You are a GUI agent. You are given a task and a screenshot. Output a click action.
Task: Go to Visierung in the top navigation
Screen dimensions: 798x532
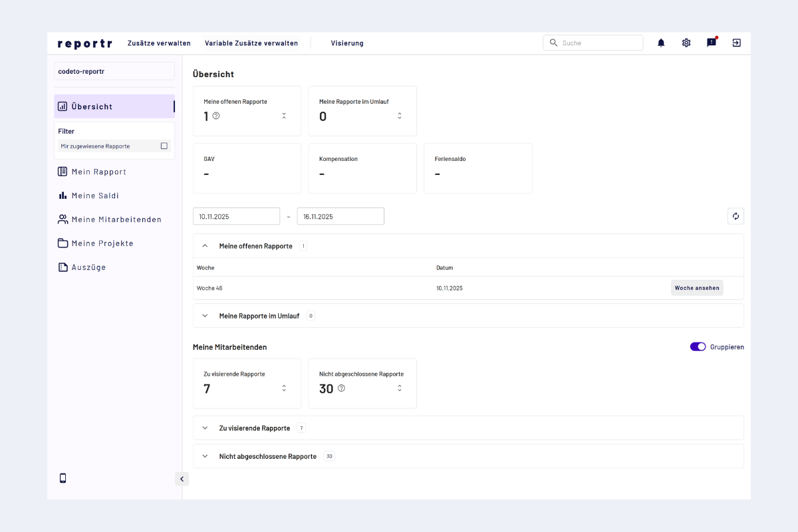click(347, 43)
